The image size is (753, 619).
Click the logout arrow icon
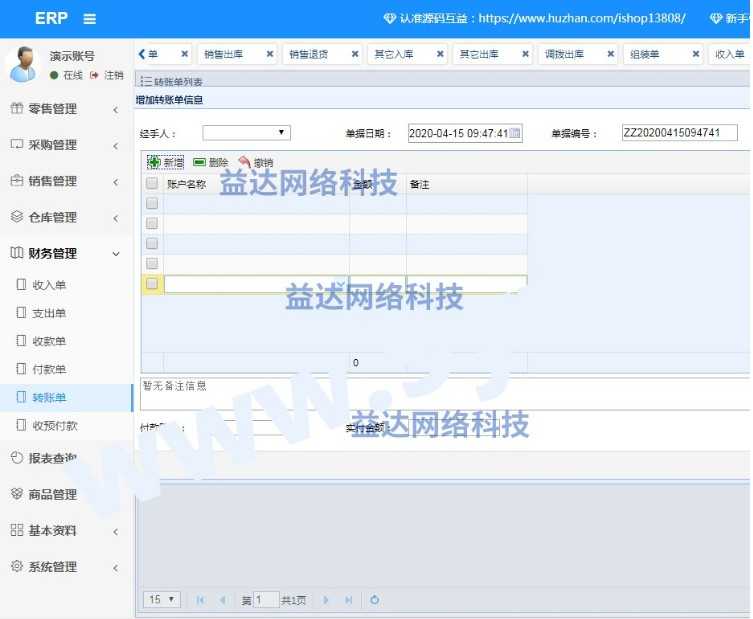[x=94, y=75]
